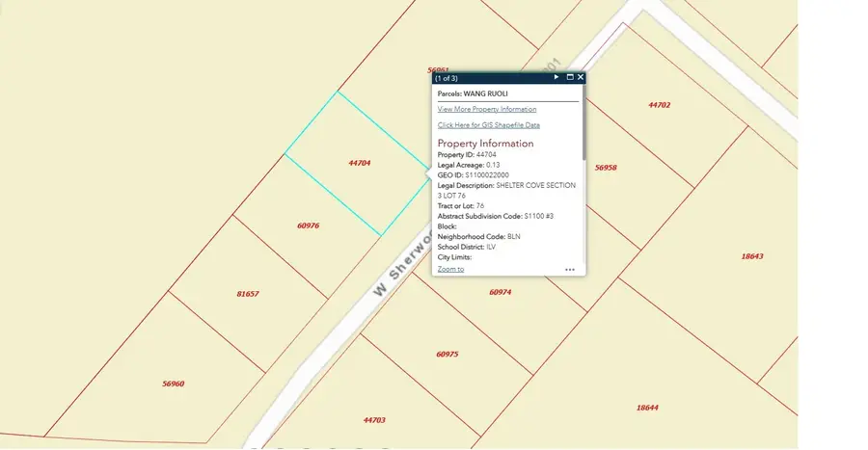The width and height of the screenshot is (868, 450).
Task: Select parcel 56958 on the map
Action: point(606,168)
